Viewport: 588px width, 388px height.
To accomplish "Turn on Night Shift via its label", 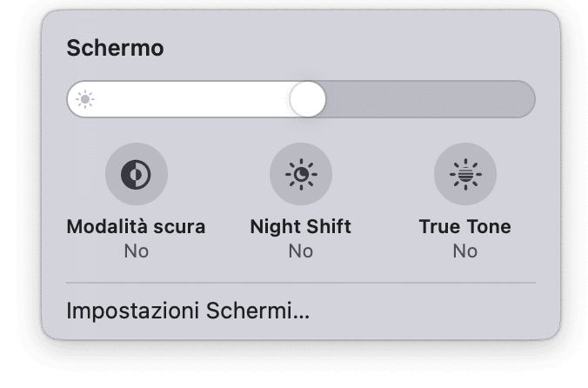I will (301, 227).
